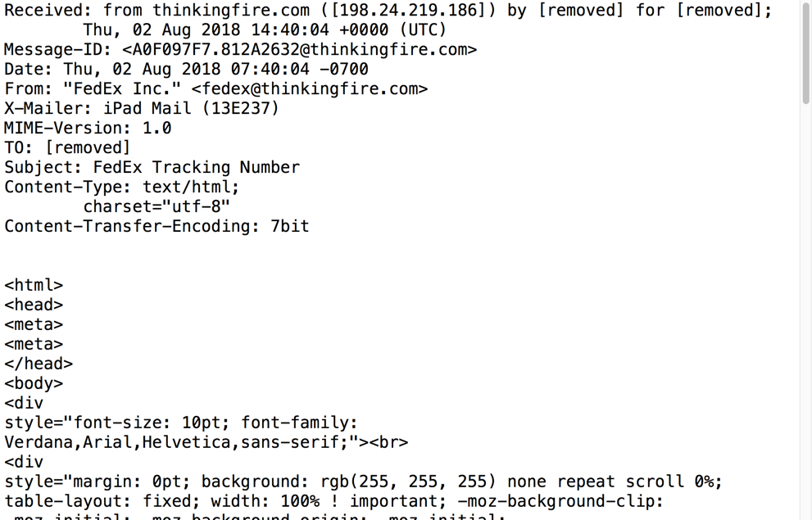Click the X-Mailer iPad Mail line
812x520 pixels.
click(142, 108)
